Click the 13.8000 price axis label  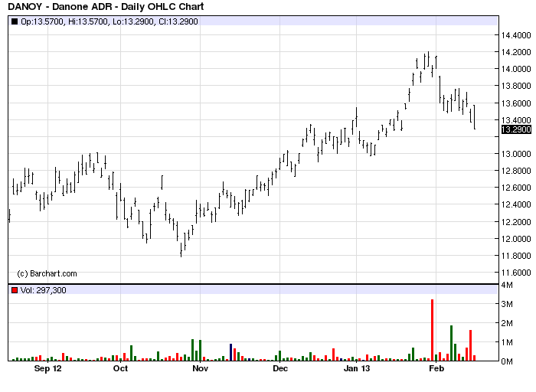tap(516, 86)
